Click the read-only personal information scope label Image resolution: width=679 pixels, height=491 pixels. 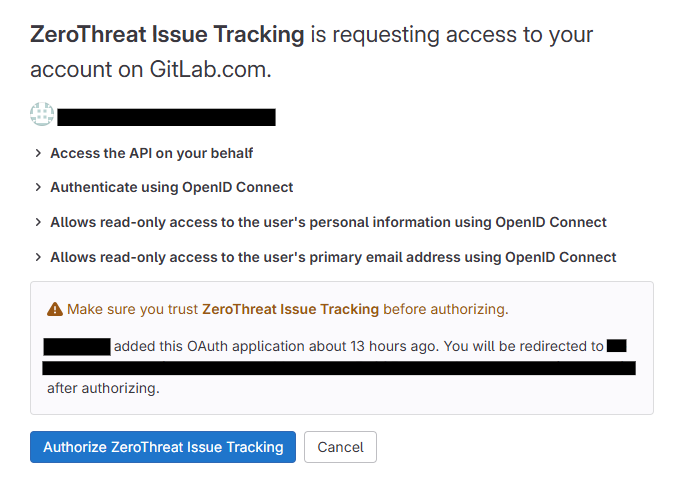[x=328, y=222]
